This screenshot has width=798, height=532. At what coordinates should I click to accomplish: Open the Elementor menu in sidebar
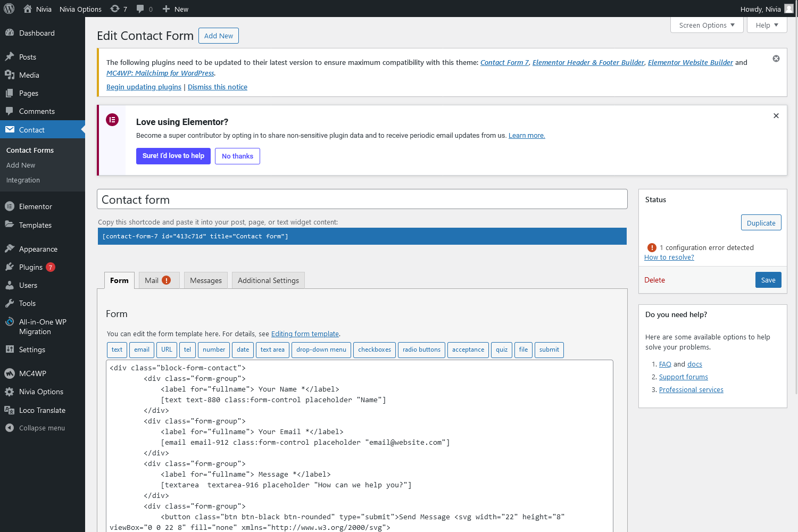pyautogui.click(x=35, y=206)
